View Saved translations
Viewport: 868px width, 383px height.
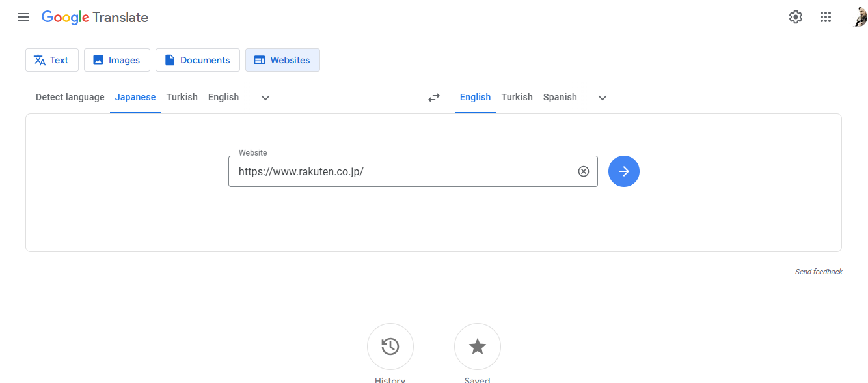pyautogui.click(x=478, y=346)
